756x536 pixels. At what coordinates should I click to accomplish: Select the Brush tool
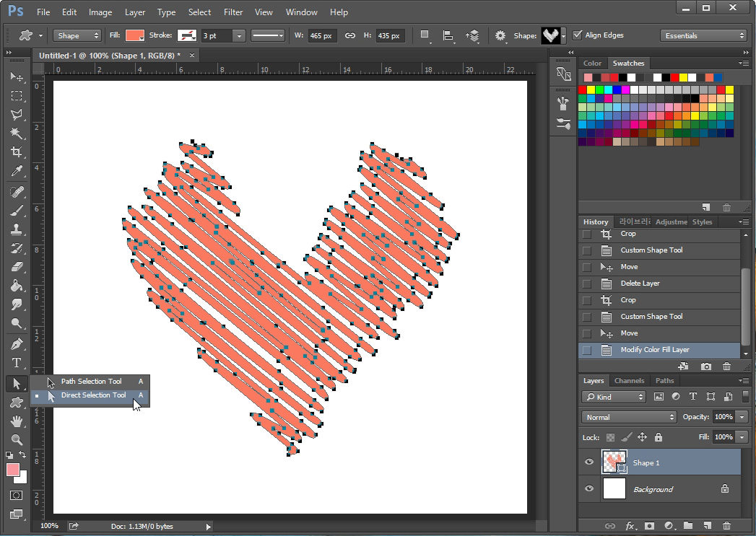click(17, 211)
